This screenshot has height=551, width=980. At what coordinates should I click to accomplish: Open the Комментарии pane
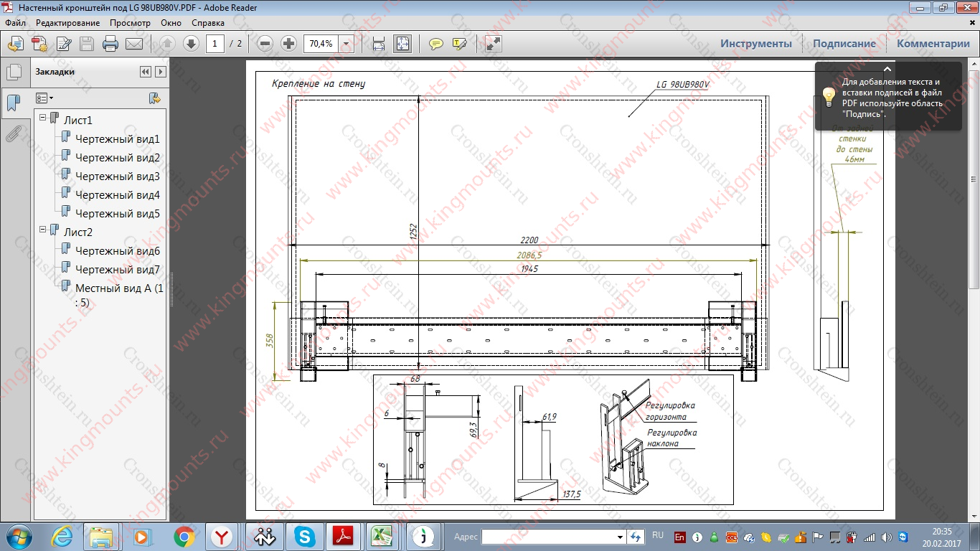(933, 44)
